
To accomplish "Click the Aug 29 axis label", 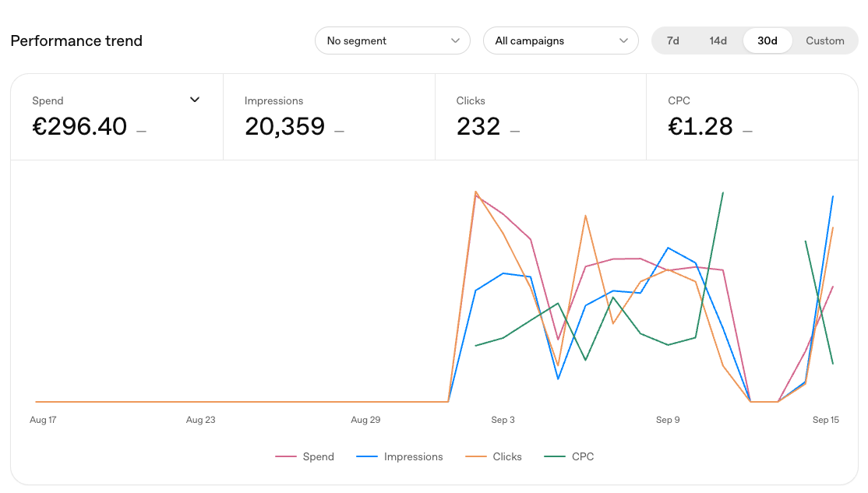I will point(365,420).
